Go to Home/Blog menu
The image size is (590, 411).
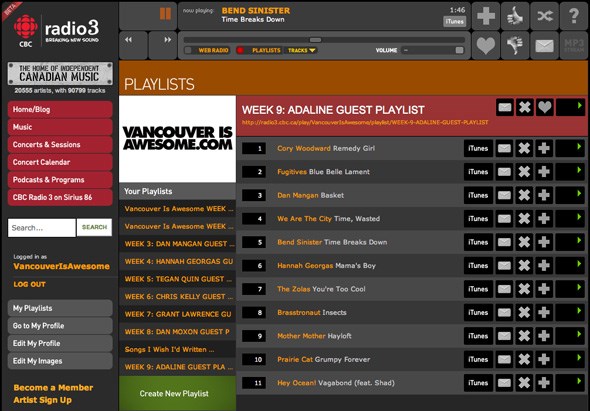click(x=60, y=110)
